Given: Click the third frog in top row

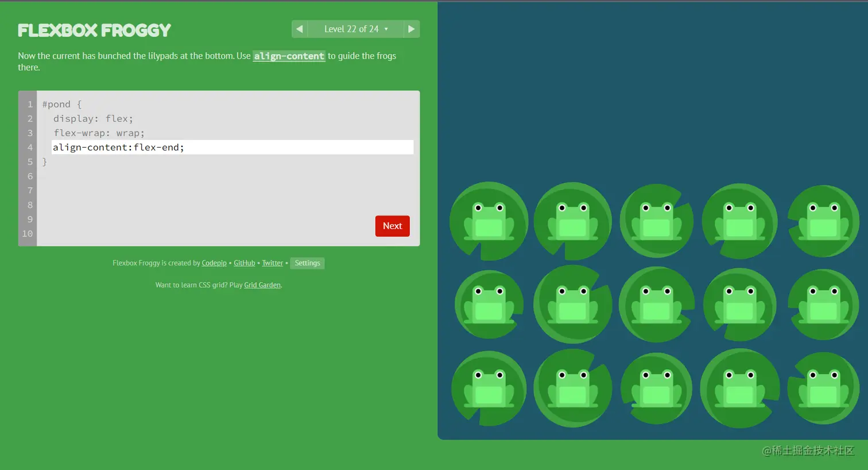Looking at the screenshot, I should pos(657,221).
